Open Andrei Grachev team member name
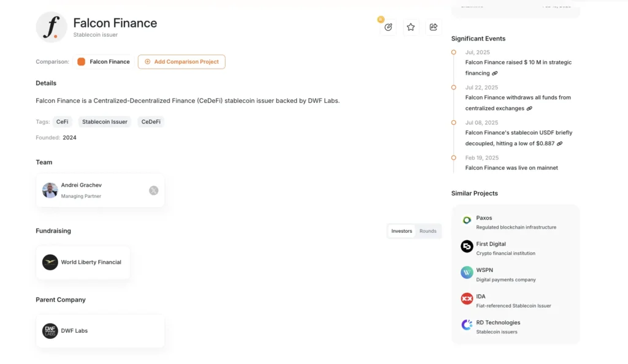The image size is (628, 364). [82, 185]
